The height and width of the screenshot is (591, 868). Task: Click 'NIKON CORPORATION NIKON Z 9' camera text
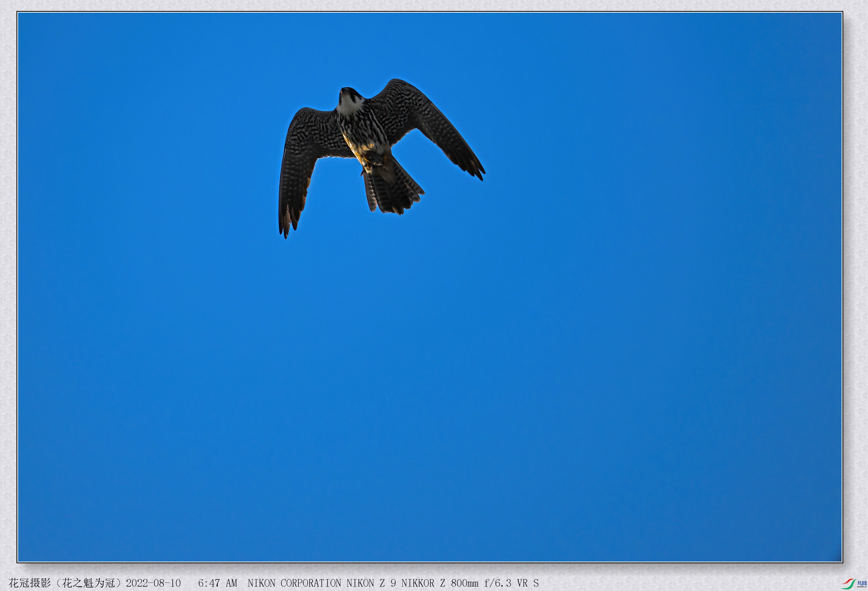(321, 583)
